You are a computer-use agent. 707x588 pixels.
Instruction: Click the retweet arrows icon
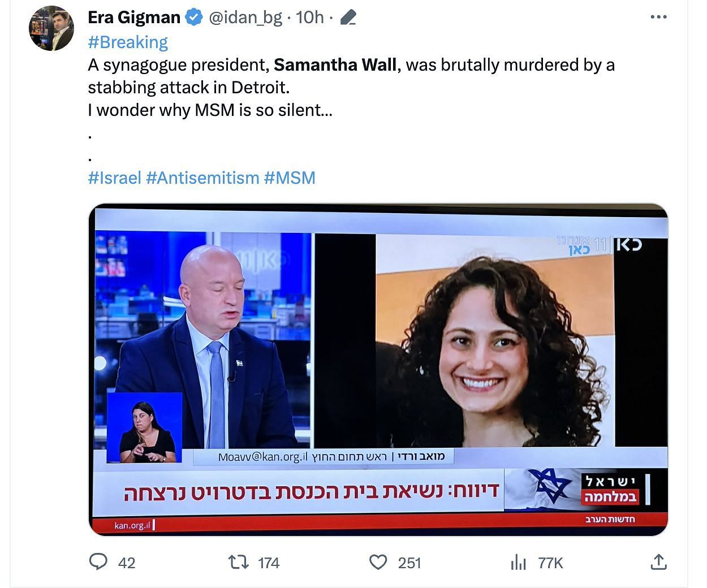click(239, 562)
